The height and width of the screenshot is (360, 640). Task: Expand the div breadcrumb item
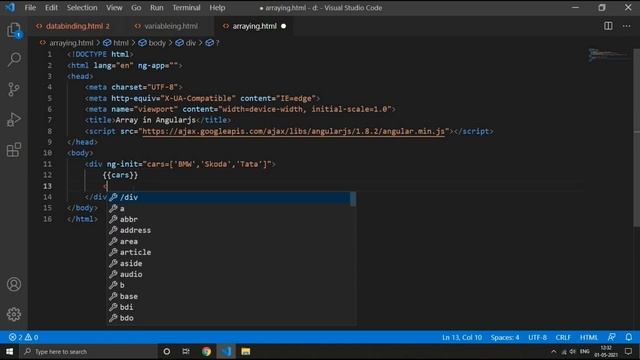point(186,43)
